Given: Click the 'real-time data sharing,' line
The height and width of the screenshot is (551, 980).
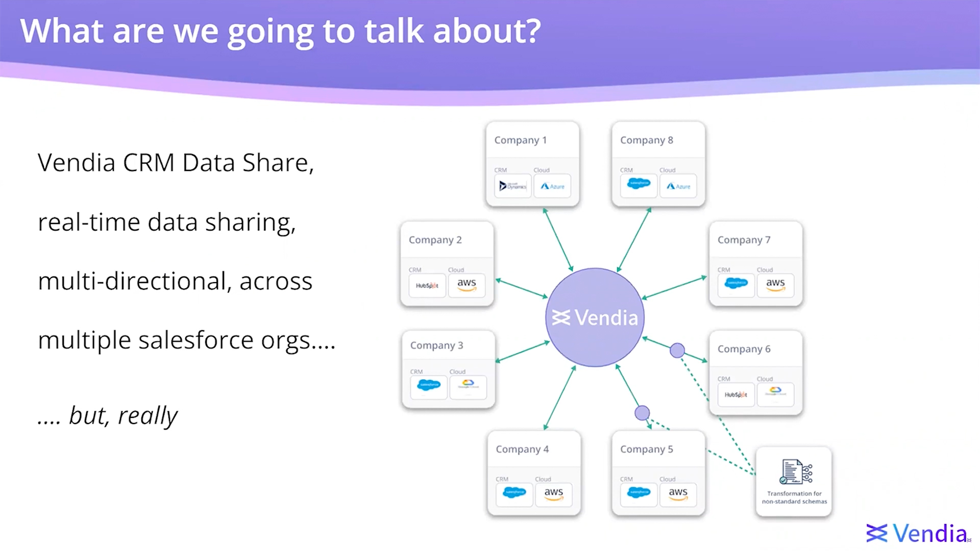Looking at the screenshot, I should (x=167, y=223).
